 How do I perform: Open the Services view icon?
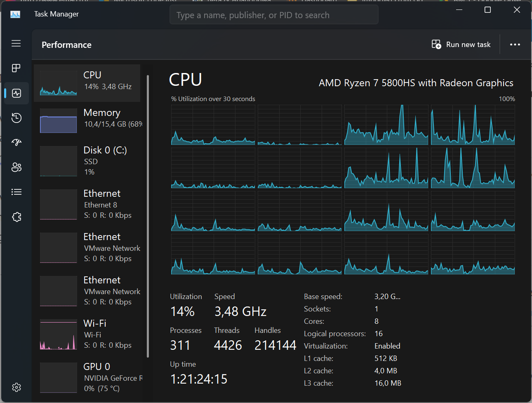pyautogui.click(x=16, y=217)
